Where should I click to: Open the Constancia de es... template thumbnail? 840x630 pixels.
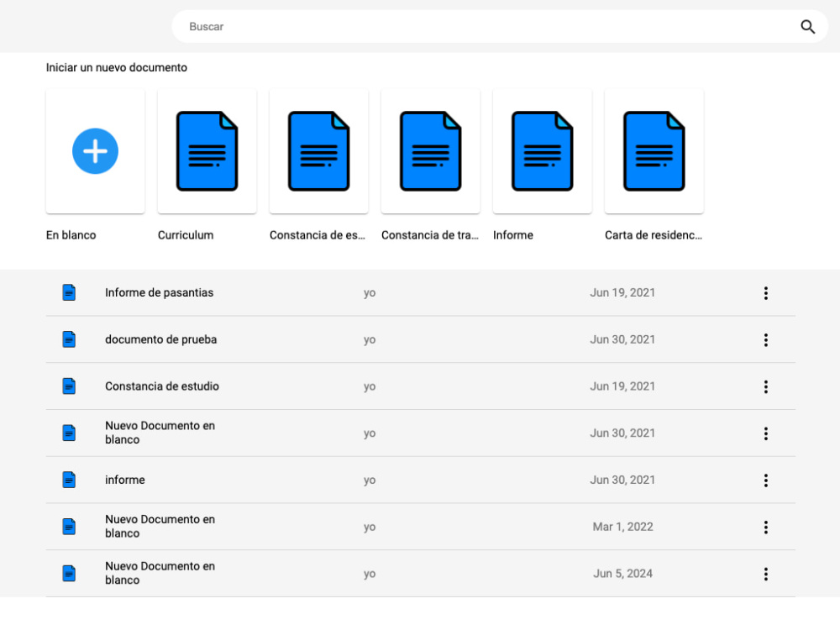tap(318, 151)
